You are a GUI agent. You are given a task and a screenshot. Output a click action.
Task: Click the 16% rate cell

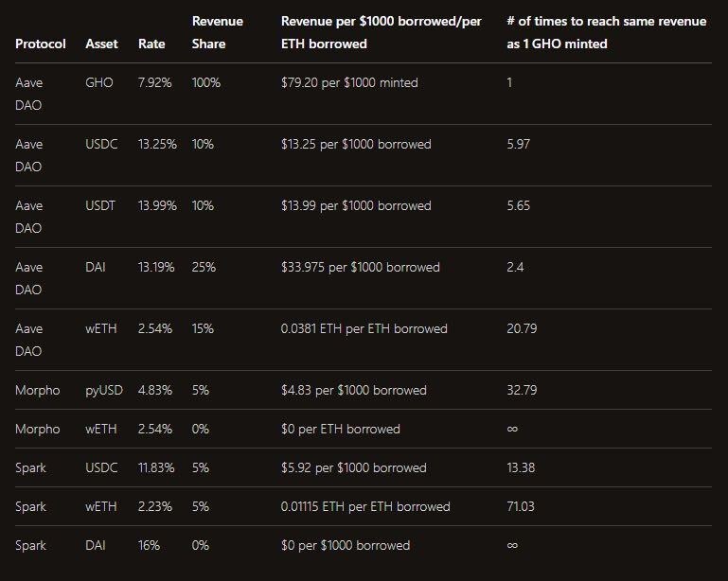click(x=150, y=546)
